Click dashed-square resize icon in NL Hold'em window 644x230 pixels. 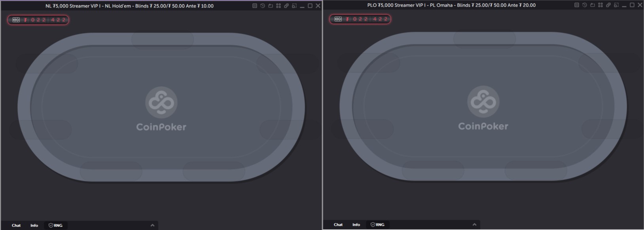(x=294, y=6)
